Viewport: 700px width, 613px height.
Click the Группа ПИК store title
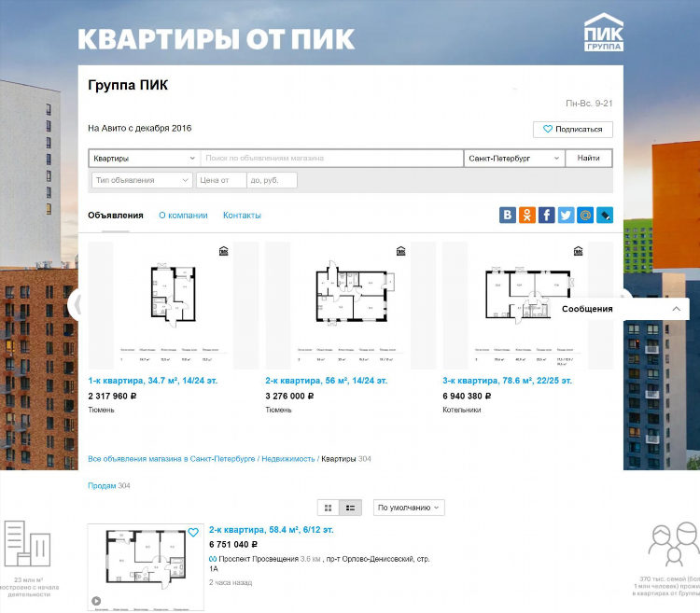(x=128, y=85)
